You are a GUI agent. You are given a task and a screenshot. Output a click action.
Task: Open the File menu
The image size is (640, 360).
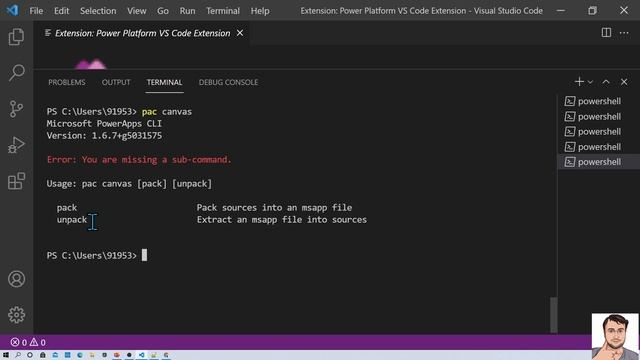(x=36, y=11)
